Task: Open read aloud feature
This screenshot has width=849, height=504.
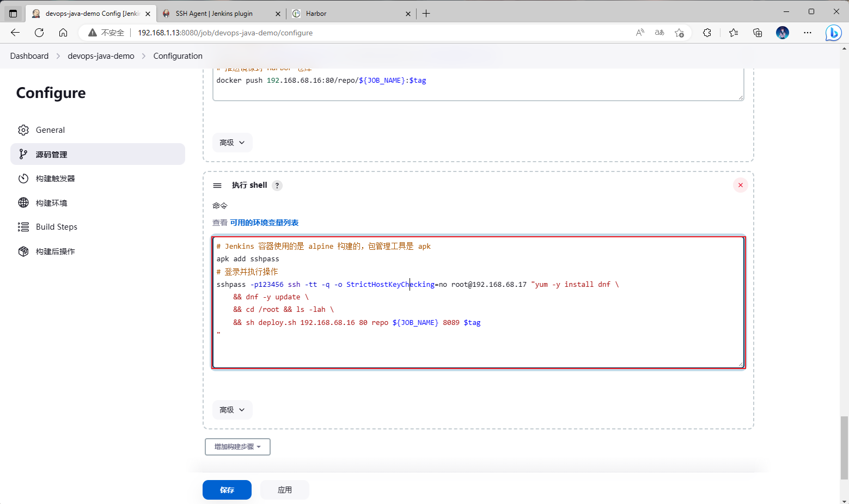Action: tap(640, 33)
